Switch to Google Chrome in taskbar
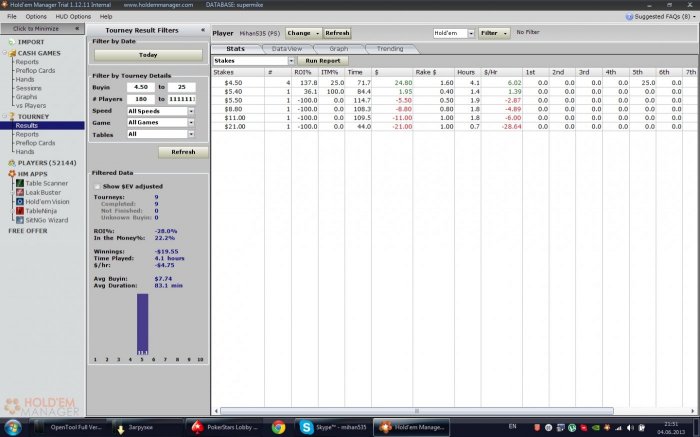Viewport: 700px width, 437px height. pos(278,427)
